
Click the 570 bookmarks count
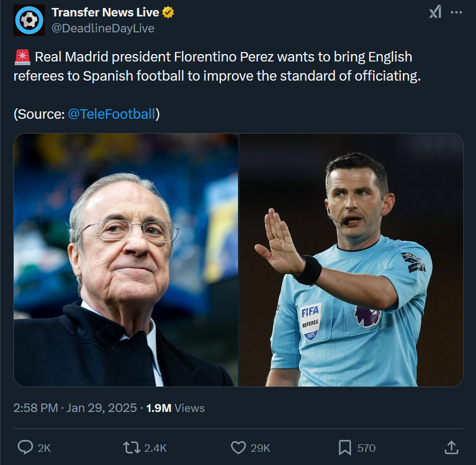pyautogui.click(x=366, y=448)
